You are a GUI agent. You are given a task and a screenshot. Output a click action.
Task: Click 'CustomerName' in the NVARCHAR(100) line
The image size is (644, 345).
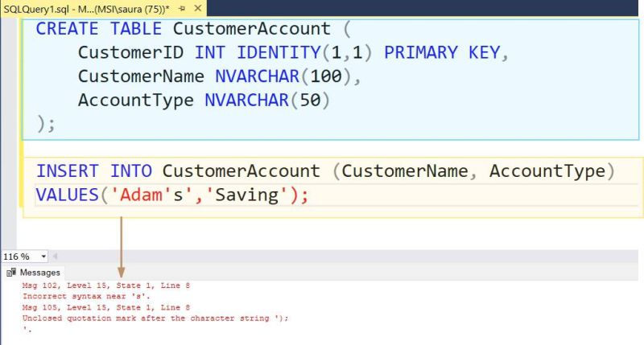coord(141,76)
